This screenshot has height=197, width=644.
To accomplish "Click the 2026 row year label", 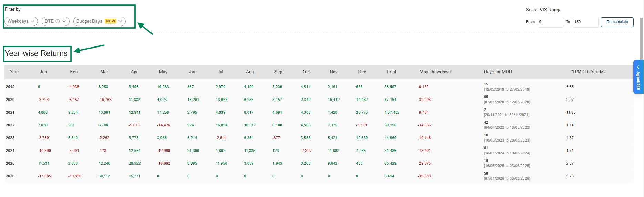I will point(10,176).
